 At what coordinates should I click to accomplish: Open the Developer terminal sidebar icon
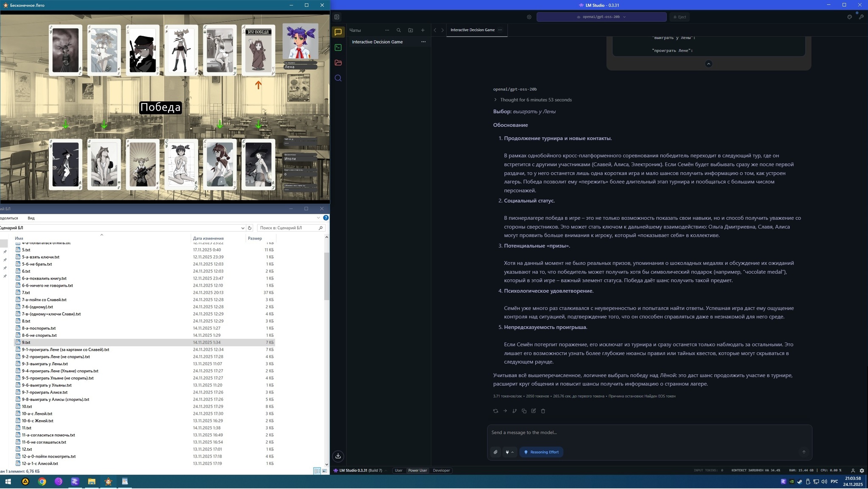coord(338,48)
